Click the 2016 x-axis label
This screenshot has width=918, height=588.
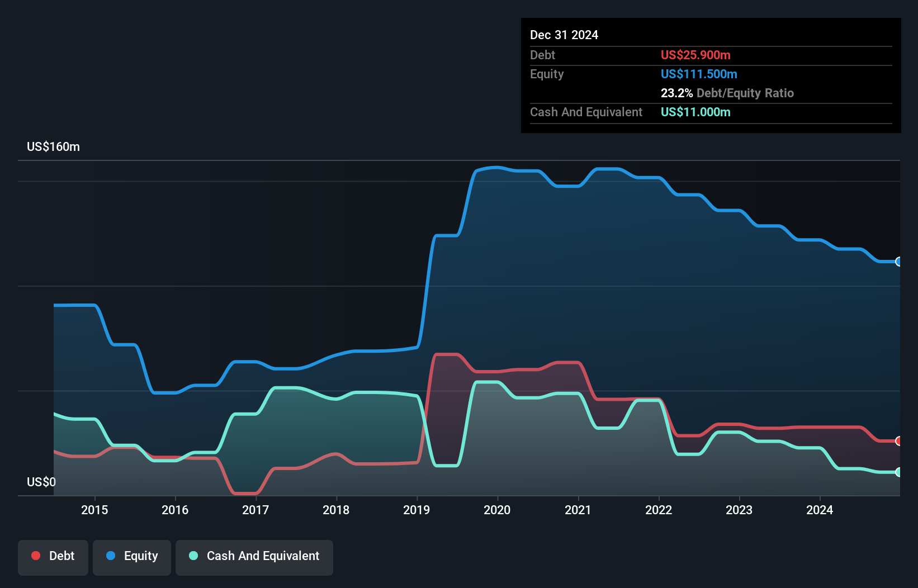pyautogui.click(x=175, y=510)
